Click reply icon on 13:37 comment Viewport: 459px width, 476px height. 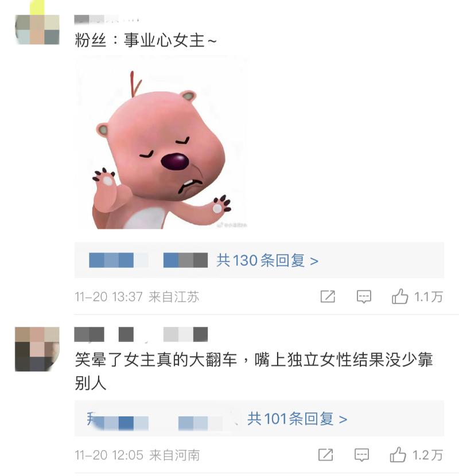click(x=364, y=296)
